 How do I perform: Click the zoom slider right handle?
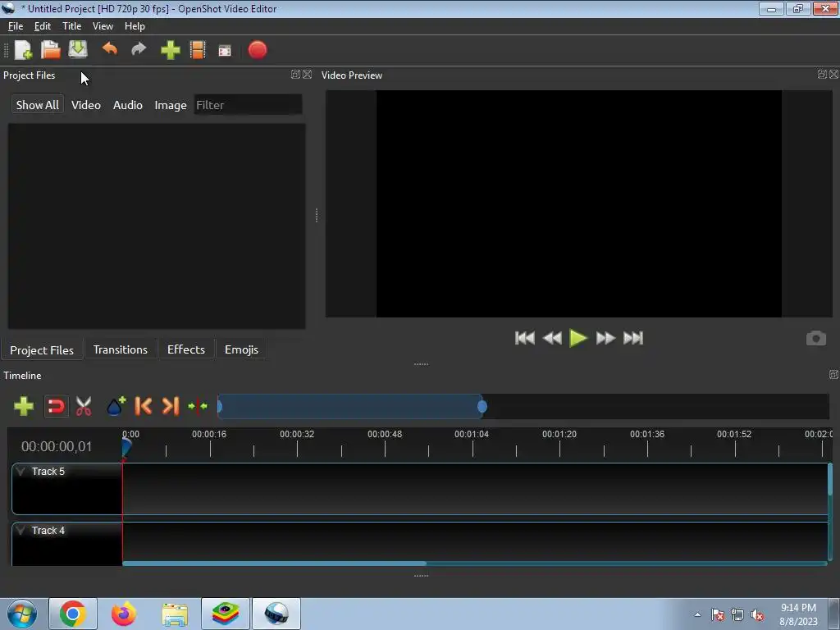pos(482,407)
